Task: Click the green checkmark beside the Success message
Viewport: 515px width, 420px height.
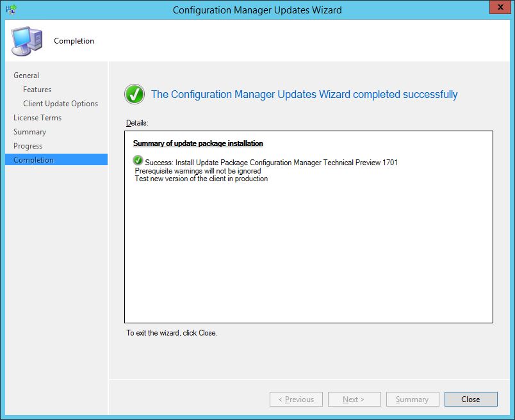Action: [137, 161]
